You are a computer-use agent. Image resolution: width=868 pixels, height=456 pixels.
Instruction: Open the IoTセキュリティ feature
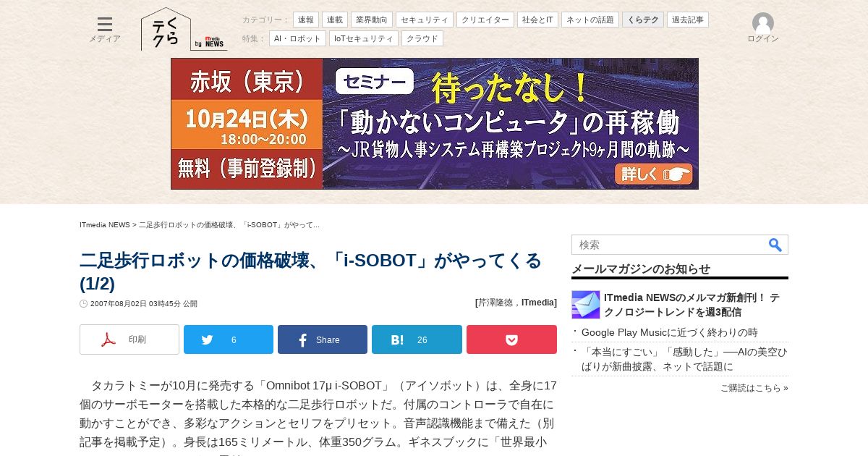click(364, 38)
